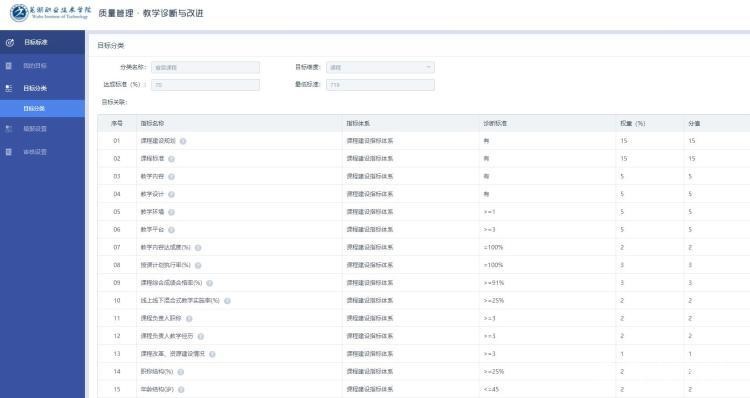Click info icon in row 15
This screenshot has width=750, height=398.
coord(181,389)
